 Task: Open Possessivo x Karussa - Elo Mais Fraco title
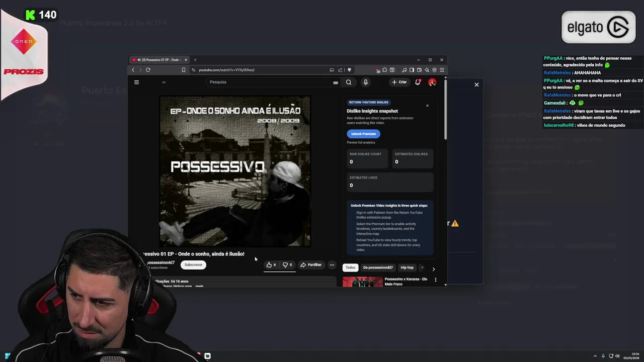pyautogui.click(x=406, y=282)
